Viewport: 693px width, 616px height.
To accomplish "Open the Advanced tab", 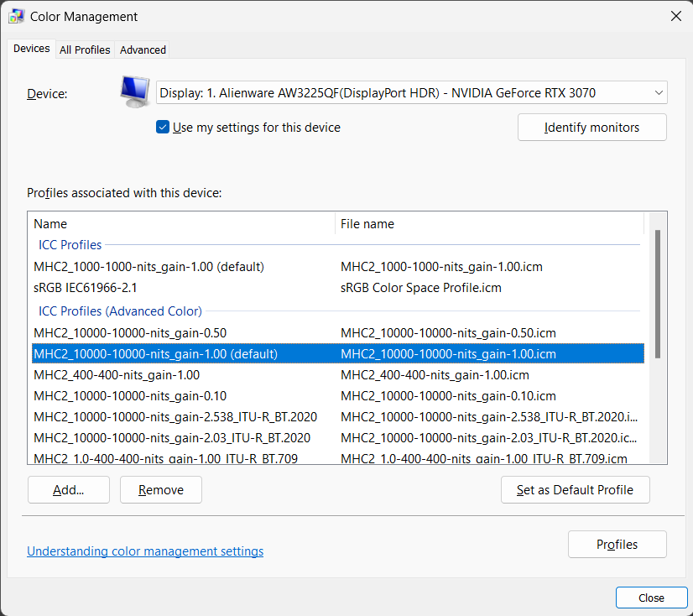I will pyautogui.click(x=143, y=50).
